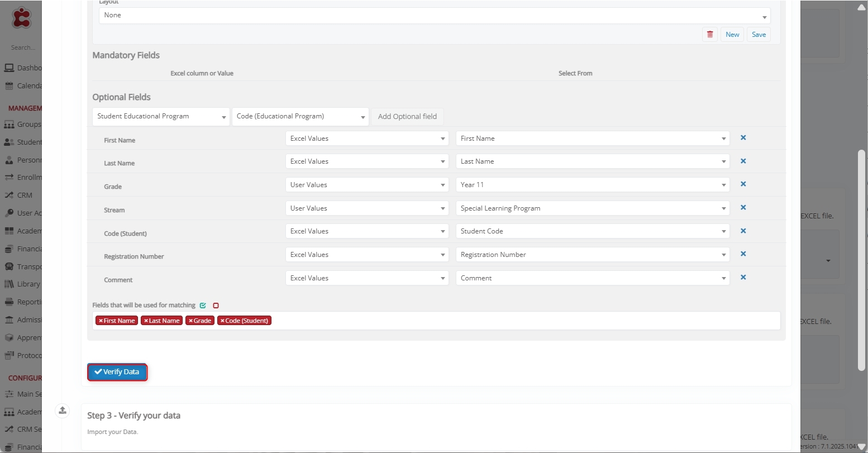The image size is (868, 453).
Task: Delete the Comment field row
Action: tap(743, 278)
